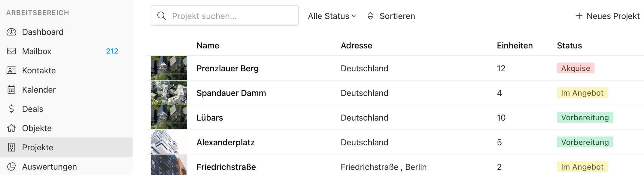Screen dimensions: 644x175
Task: Click the Mailbox envelope icon
Action: pyautogui.click(x=11, y=51)
